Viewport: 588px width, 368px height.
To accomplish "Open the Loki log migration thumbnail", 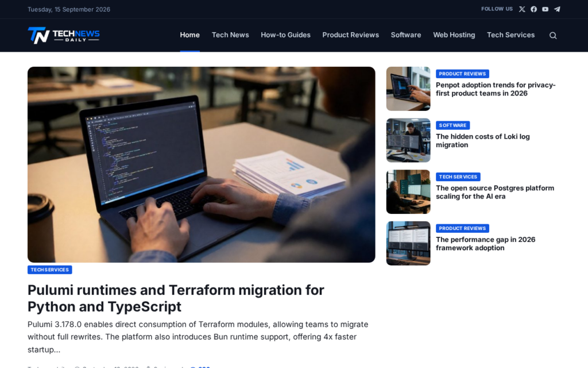I will point(408,140).
